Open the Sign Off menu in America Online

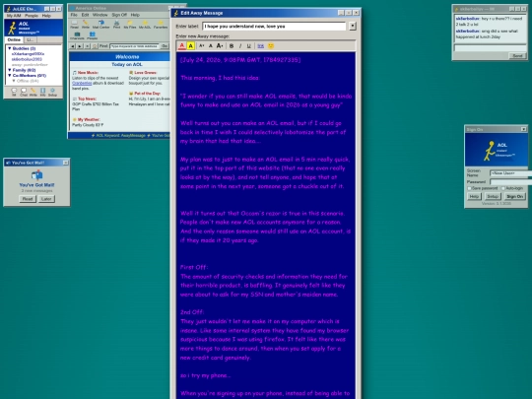[x=119, y=15]
